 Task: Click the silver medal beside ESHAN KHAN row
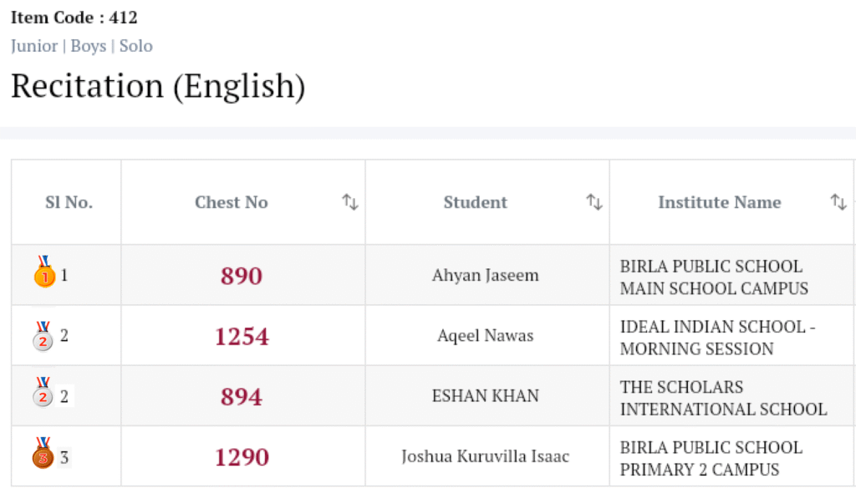click(x=43, y=395)
